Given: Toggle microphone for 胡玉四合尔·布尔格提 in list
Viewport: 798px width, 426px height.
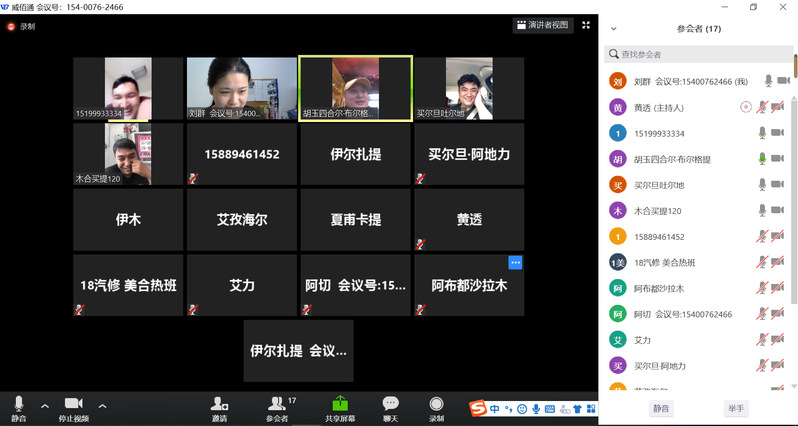Looking at the screenshot, I should point(762,159).
